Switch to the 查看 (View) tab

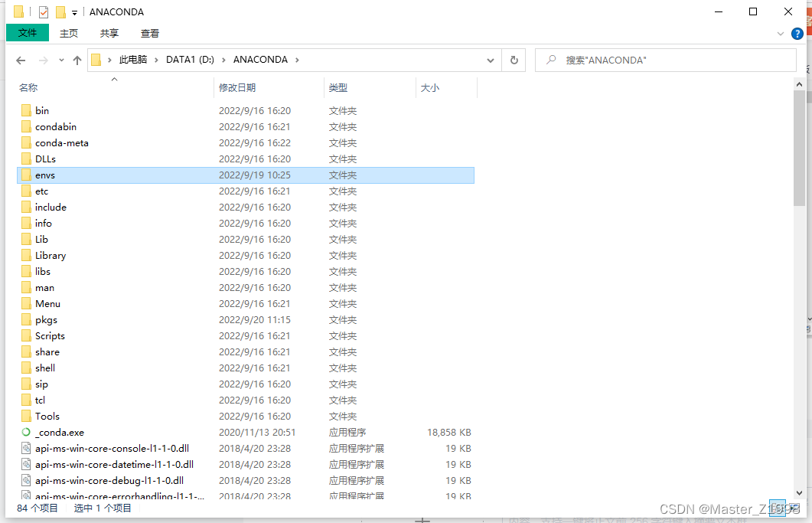(x=149, y=33)
